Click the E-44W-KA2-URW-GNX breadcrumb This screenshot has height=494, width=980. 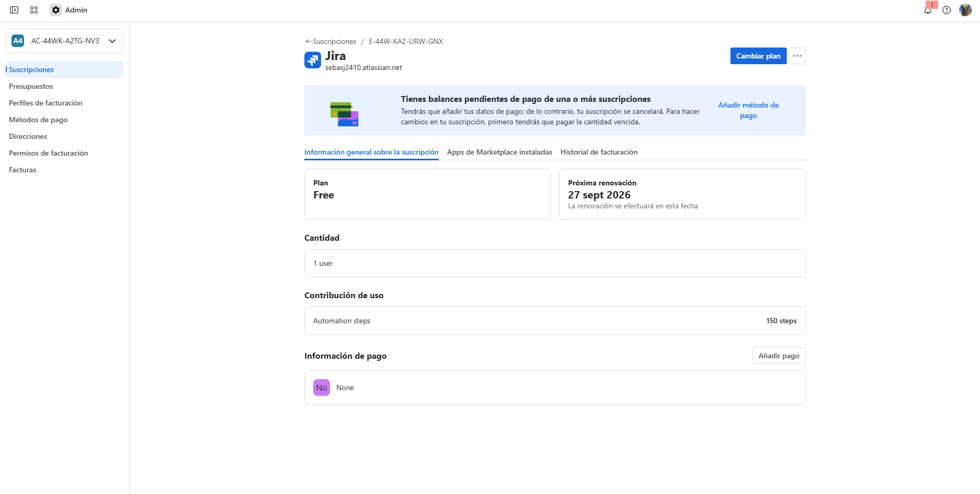(406, 41)
